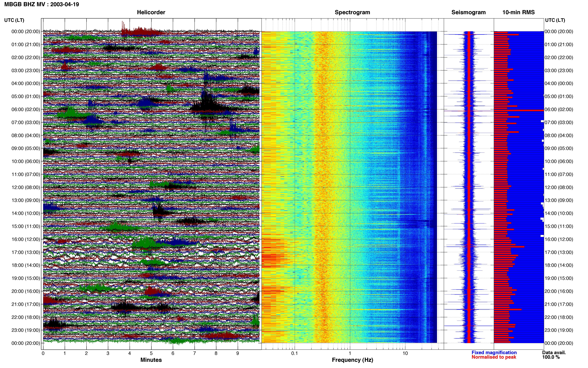
Task: Click the '10' frequency axis tick label
Action: tap(405, 353)
